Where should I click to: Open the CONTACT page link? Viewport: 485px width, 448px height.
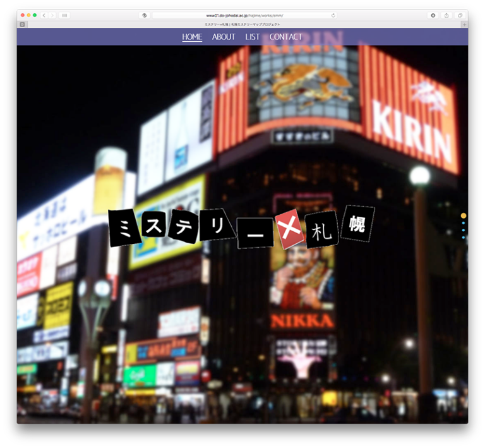[286, 37]
